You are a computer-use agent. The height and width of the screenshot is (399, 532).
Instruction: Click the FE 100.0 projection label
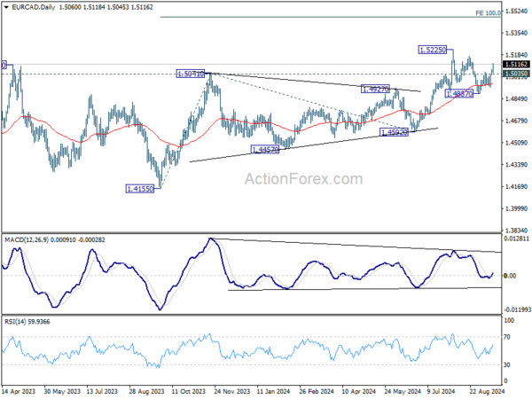489,13
